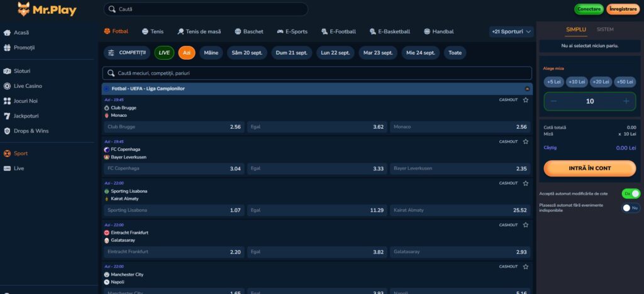Viewport: 644px width, 294px height.
Task: Switch to the E-Basketball tab
Action: pyautogui.click(x=390, y=31)
